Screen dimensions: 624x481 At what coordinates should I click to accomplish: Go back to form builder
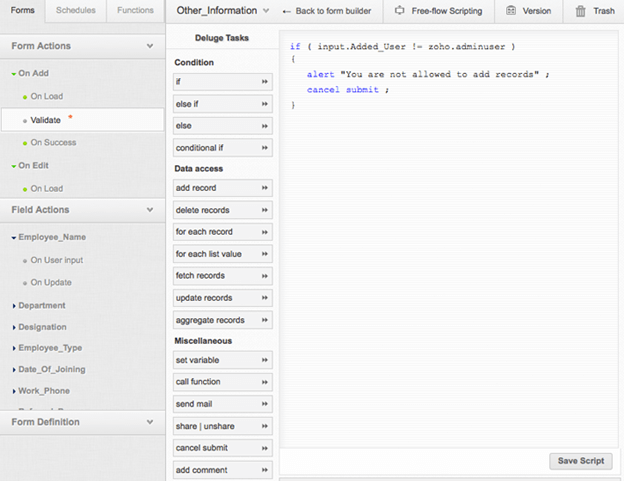[x=327, y=11]
